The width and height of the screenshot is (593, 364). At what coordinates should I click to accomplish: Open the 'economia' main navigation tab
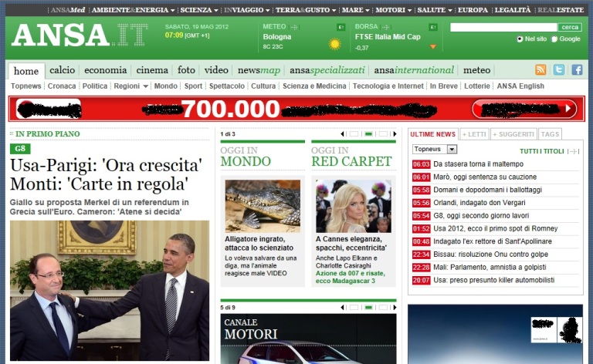click(106, 70)
